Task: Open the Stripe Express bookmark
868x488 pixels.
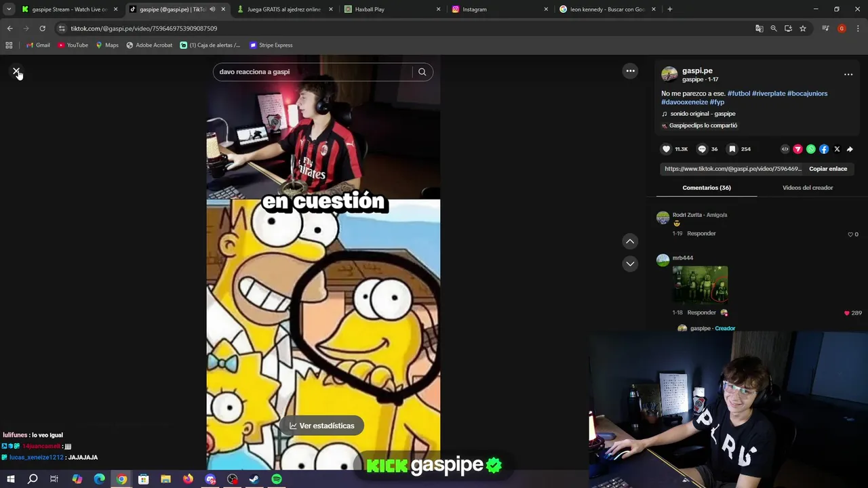Action: coord(271,45)
